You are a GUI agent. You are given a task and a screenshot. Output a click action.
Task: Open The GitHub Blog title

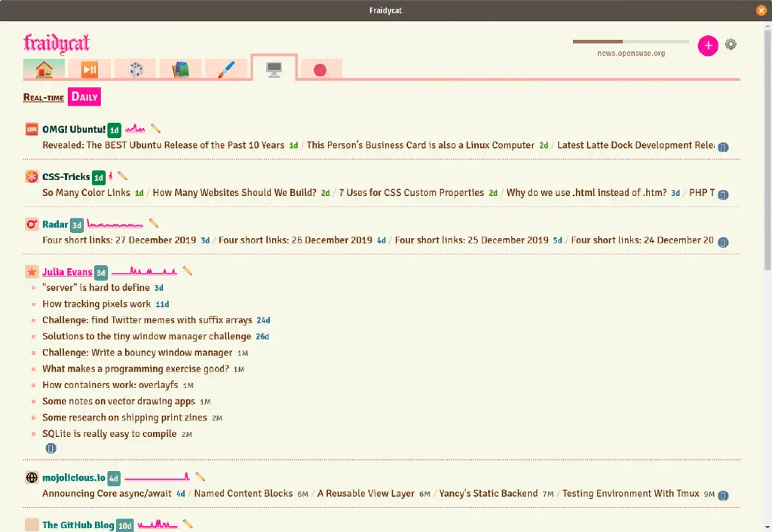click(78, 525)
